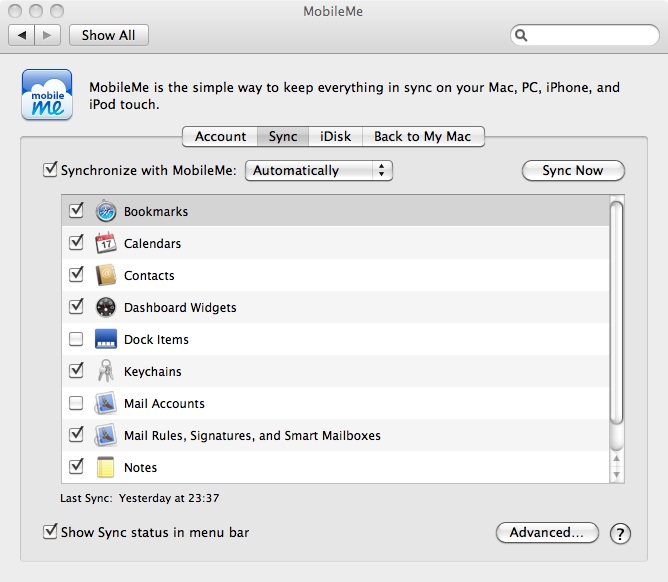Screen dimensions: 668x582
Task: Go forward with the right arrow button
Action: pos(47,35)
